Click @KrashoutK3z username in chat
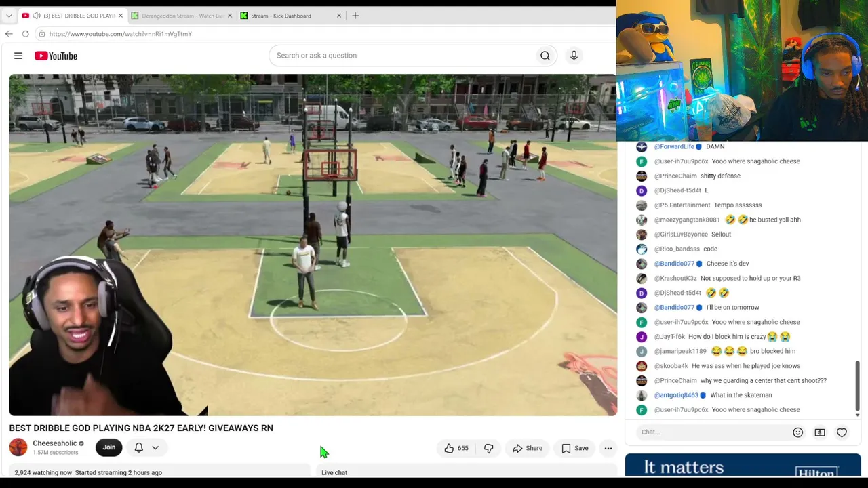Viewport: 868px width, 488px height. [x=675, y=278]
